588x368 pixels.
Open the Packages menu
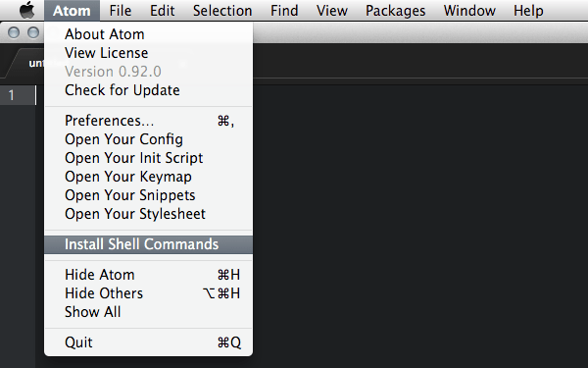(395, 11)
